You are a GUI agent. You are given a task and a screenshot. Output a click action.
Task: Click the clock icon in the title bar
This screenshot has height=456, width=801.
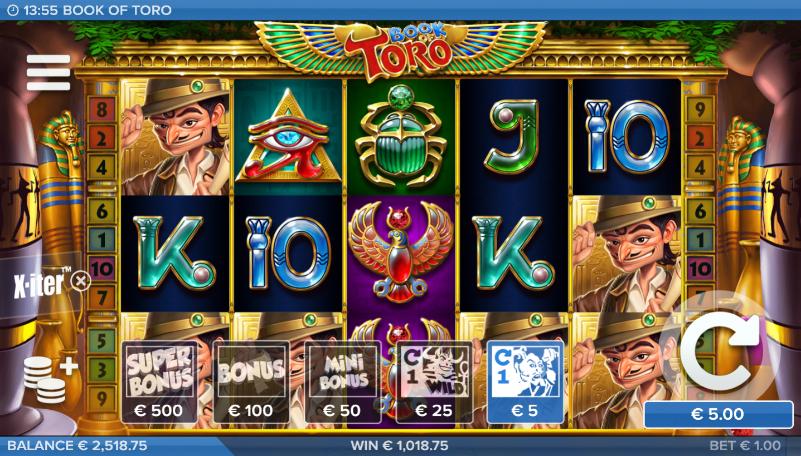13,10
